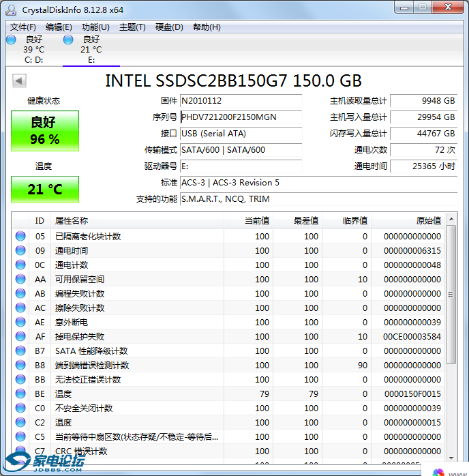
Task: Open the 硬盘(D) menu
Action: (169, 27)
